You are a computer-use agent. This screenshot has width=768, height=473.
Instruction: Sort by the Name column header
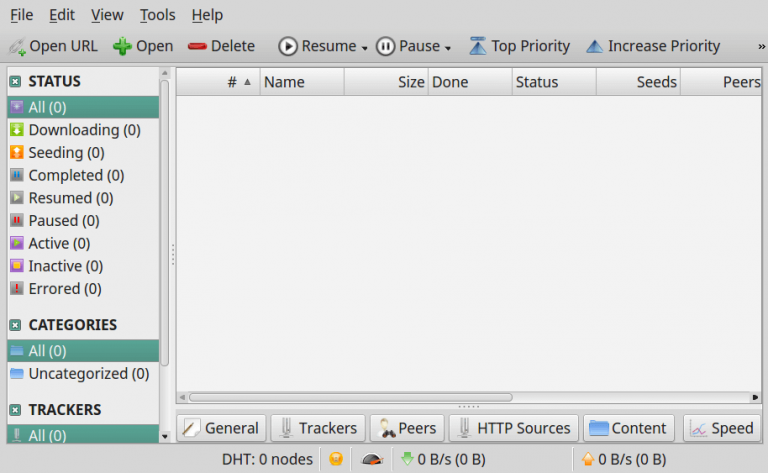click(302, 82)
